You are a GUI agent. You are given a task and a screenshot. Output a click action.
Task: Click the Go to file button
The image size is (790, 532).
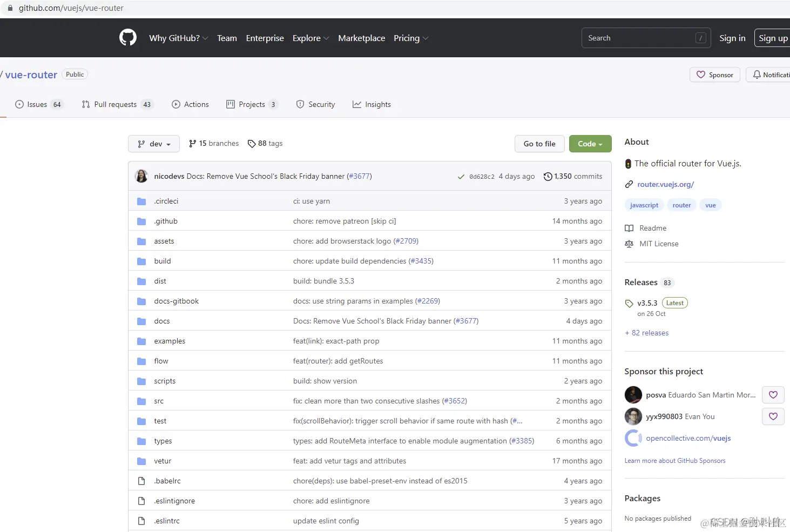pos(539,144)
